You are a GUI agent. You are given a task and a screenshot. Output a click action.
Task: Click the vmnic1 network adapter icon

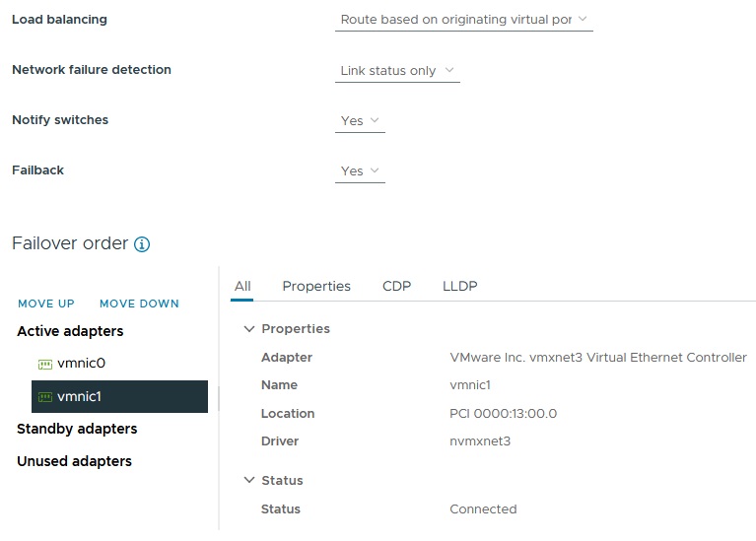click(44, 397)
